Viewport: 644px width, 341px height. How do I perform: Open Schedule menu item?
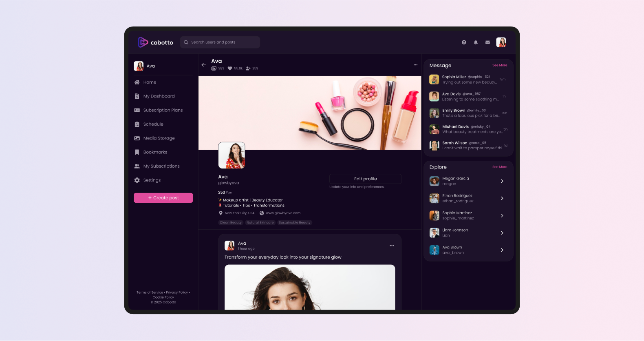153,124
